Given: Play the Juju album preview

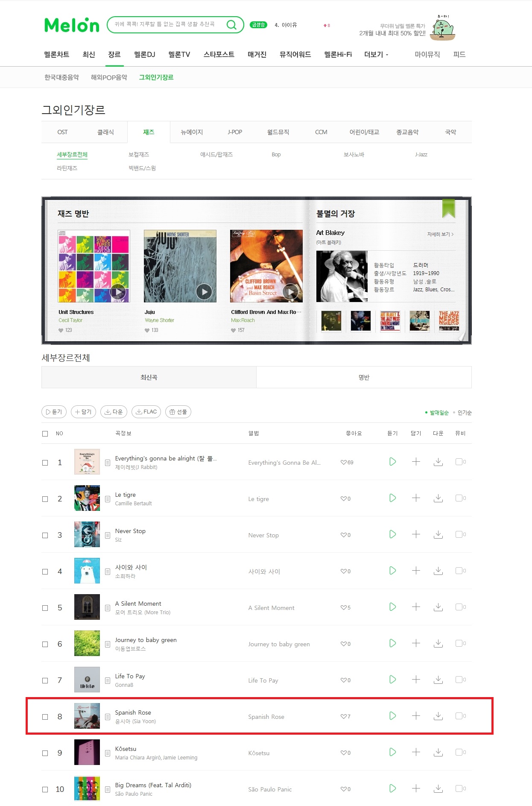Looking at the screenshot, I should 204,292.
